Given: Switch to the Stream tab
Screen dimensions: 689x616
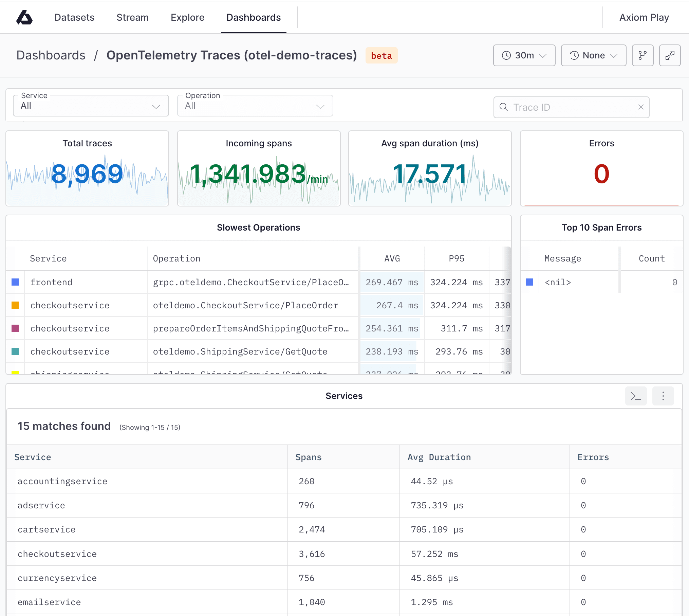Looking at the screenshot, I should (132, 17).
